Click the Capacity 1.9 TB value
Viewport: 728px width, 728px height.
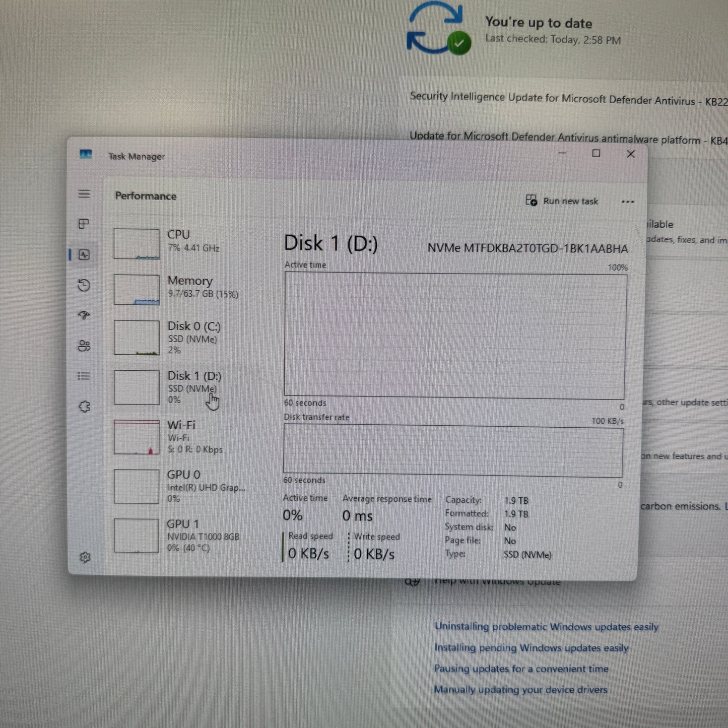[x=516, y=501]
